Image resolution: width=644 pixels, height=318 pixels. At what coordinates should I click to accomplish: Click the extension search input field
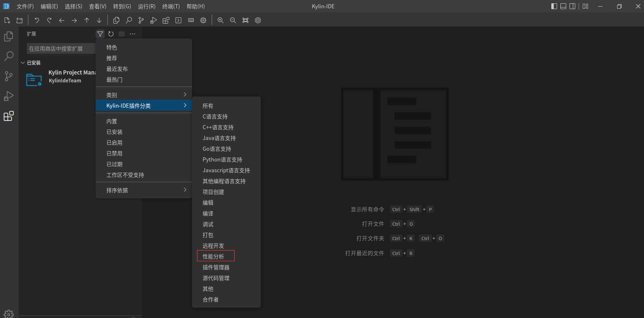pyautogui.click(x=61, y=48)
